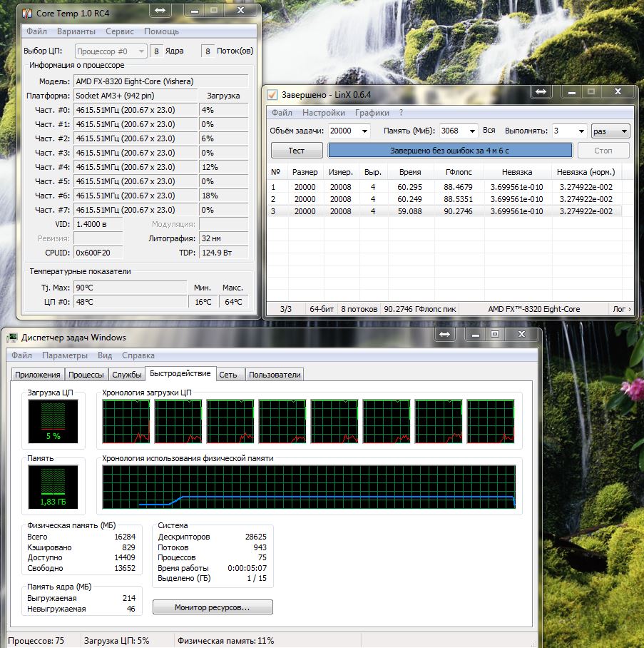Open the Память (МиБ) dropdown
The height and width of the screenshot is (648, 644).
pos(471,131)
